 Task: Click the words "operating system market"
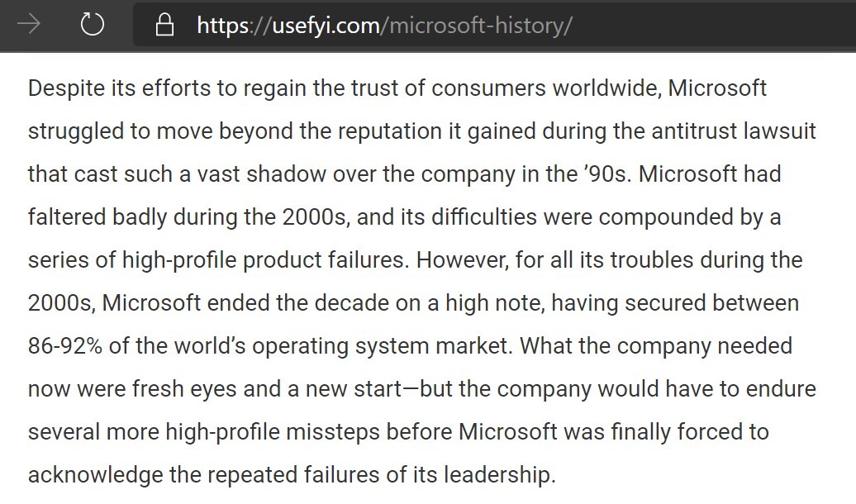pyautogui.click(x=381, y=346)
